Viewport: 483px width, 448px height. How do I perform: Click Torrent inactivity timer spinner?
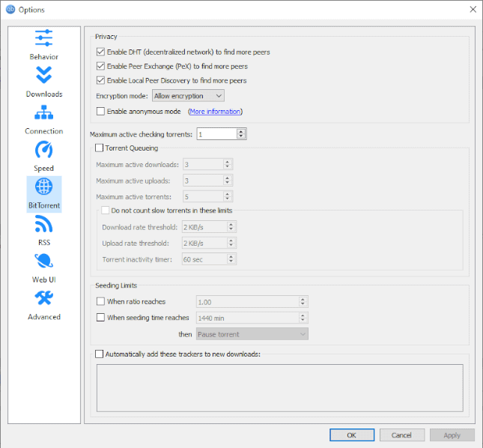point(231,259)
